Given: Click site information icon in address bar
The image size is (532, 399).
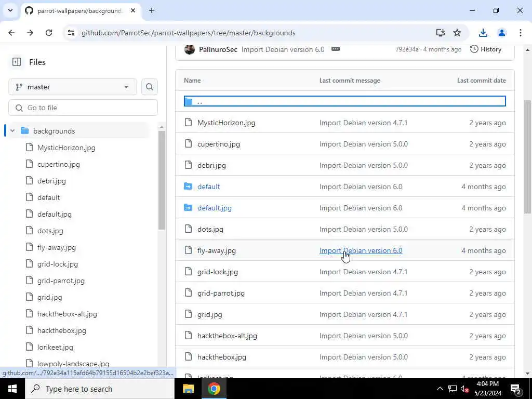Looking at the screenshot, I should coord(71,33).
